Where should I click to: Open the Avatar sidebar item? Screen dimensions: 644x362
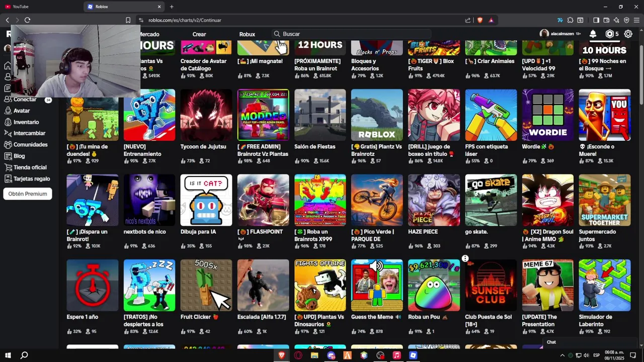pos(22,111)
